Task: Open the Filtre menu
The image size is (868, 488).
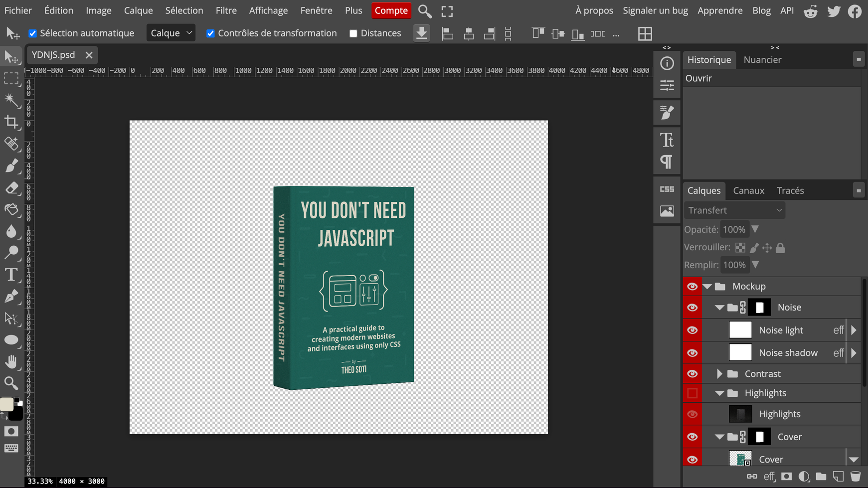Action: coord(226,10)
